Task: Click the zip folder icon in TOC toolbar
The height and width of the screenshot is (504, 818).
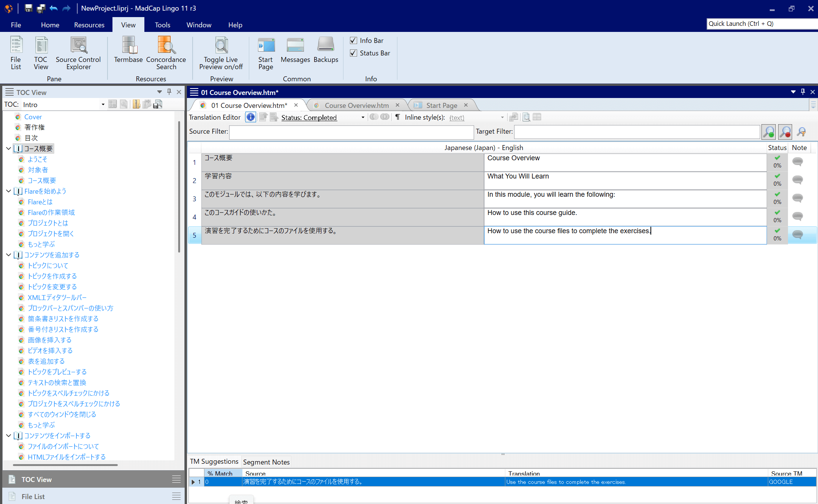Action: [x=136, y=104]
